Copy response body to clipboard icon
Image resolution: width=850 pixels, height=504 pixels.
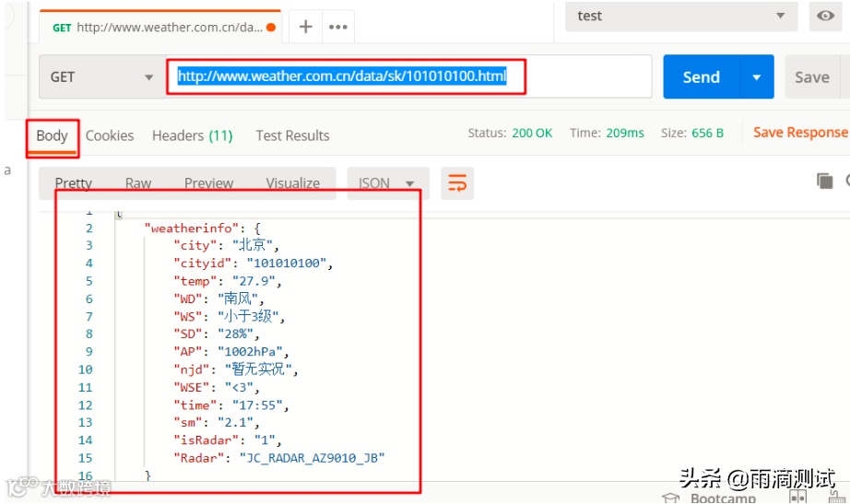click(824, 181)
